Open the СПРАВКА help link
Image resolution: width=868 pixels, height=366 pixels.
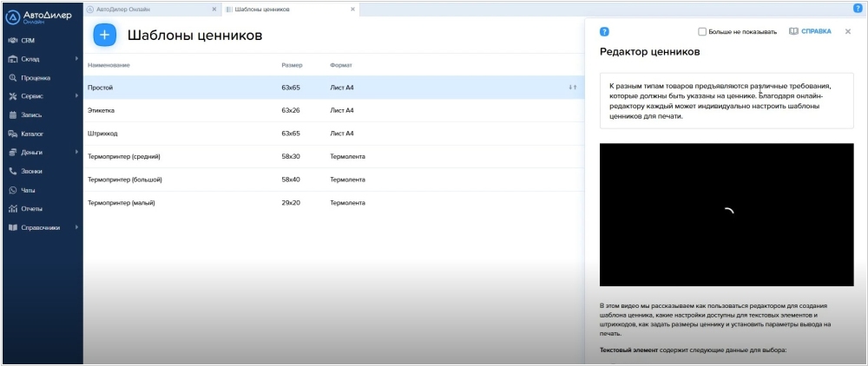(x=810, y=31)
